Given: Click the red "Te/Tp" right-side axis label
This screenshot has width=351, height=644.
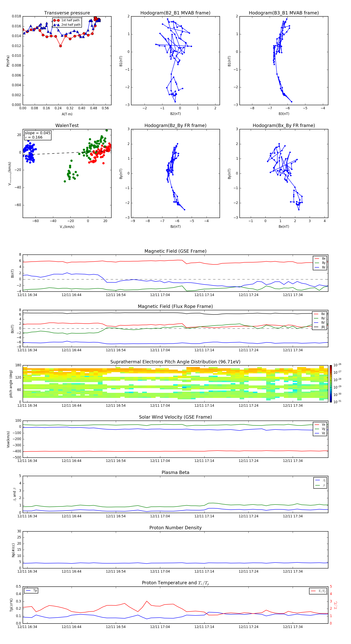Looking at the screenshot, I should [x=336, y=605].
